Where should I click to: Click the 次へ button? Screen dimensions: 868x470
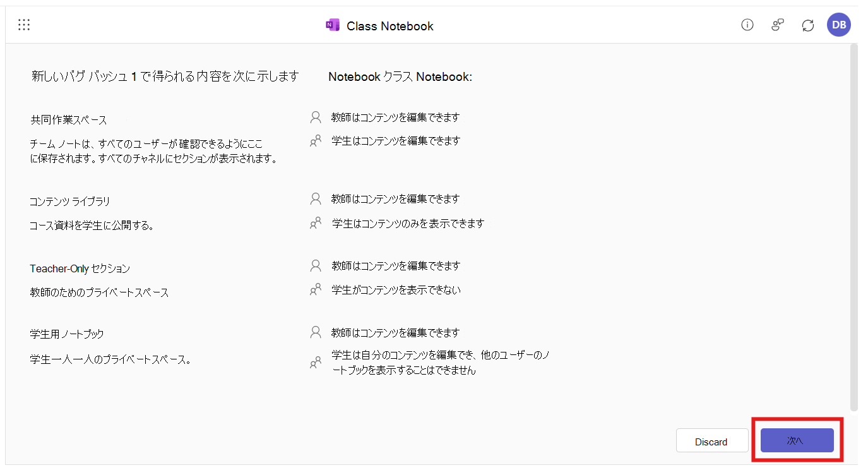[x=797, y=441]
